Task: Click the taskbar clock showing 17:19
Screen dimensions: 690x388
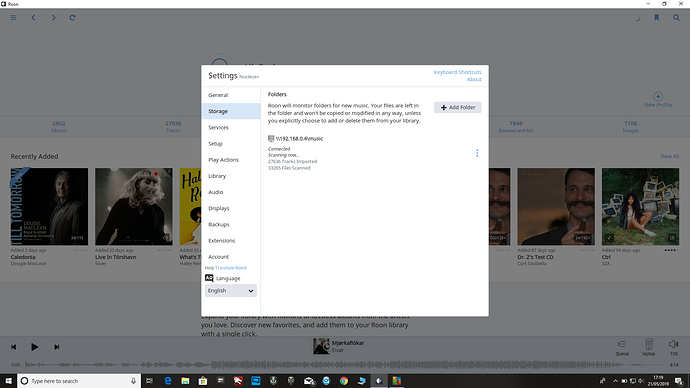Action: tap(658, 381)
